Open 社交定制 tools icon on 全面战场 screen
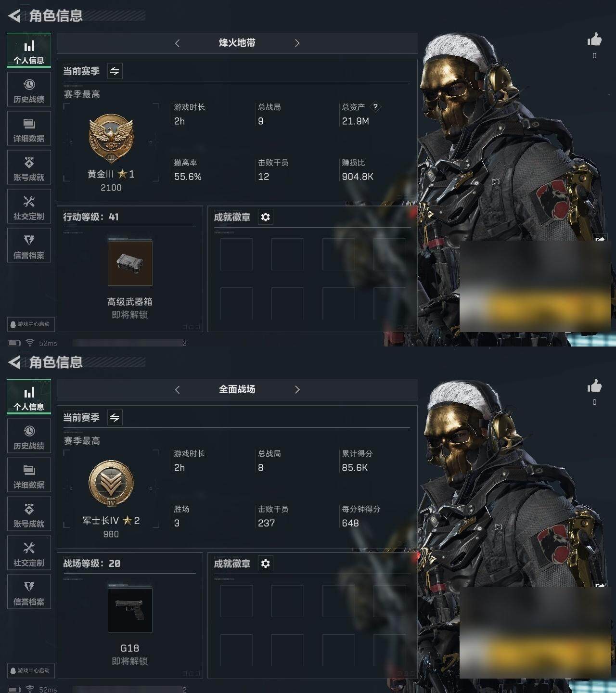The height and width of the screenshot is (693, 616). click(x=29, y=548)
